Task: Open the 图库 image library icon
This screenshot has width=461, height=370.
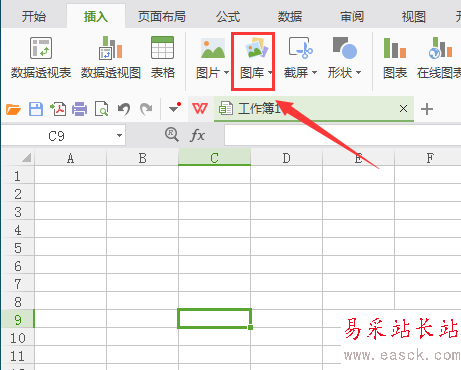Action: click(256, 48)
